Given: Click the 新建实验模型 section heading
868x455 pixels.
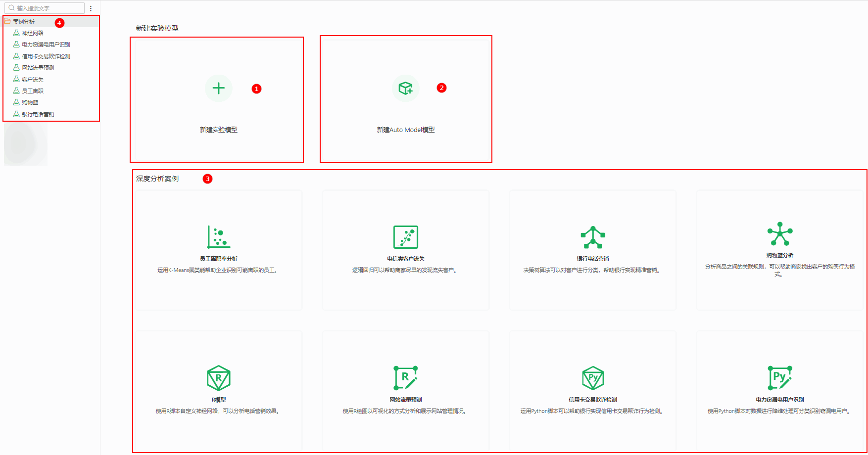Looking at the screenshot, I should (157, 28).
